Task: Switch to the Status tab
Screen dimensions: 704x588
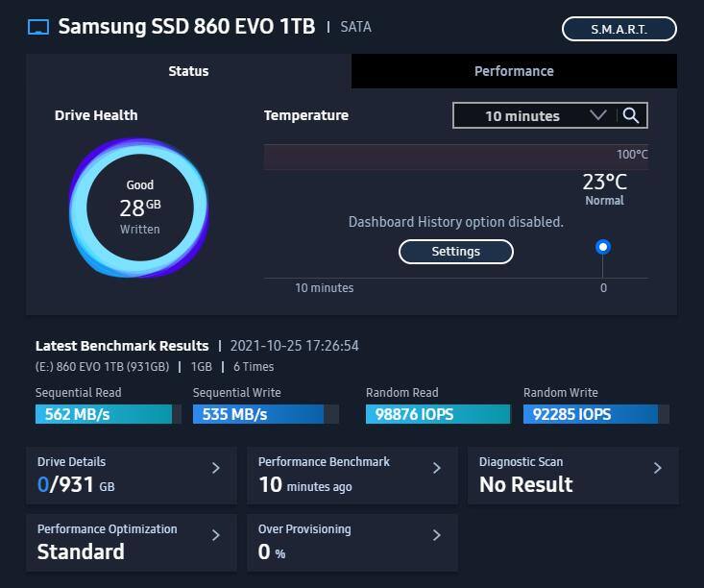Action: pos(188,71)
